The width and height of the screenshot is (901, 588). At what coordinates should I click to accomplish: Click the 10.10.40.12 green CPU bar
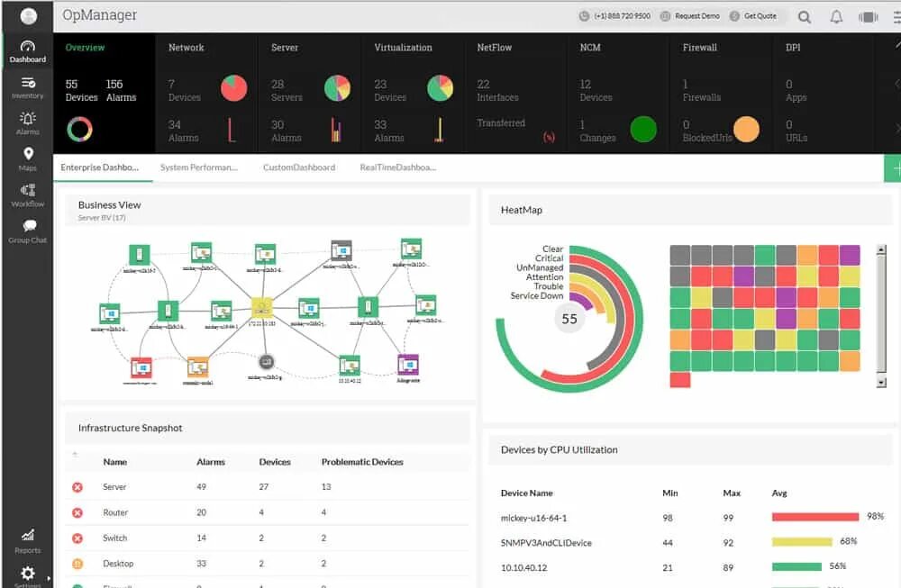(796, 566)
